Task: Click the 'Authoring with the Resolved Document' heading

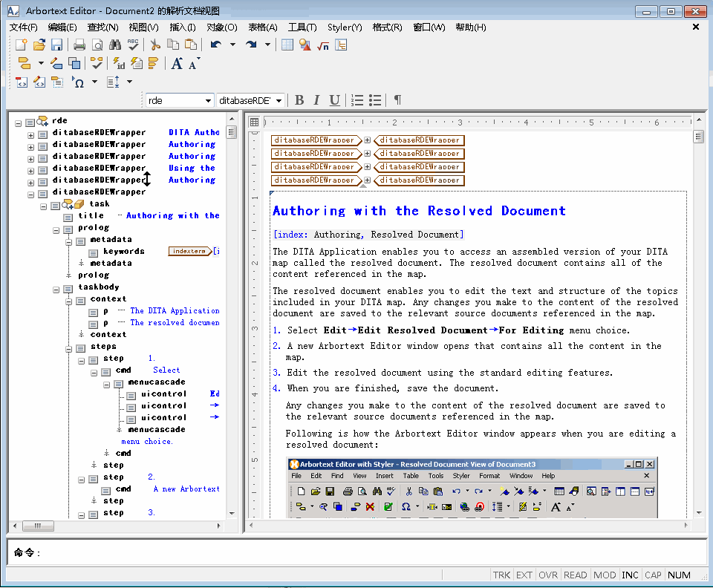Action: point(419,211)
